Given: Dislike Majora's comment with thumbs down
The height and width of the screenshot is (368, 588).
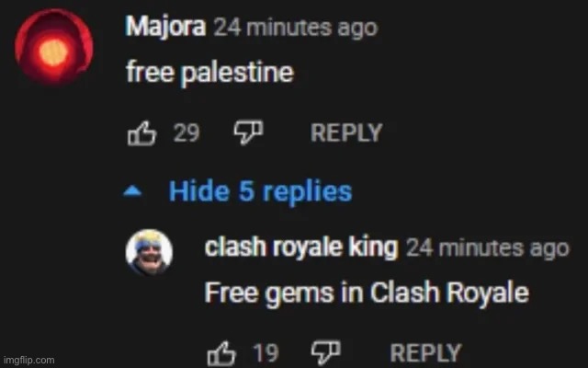Looking at the screenshot, I should click(248, 132).
